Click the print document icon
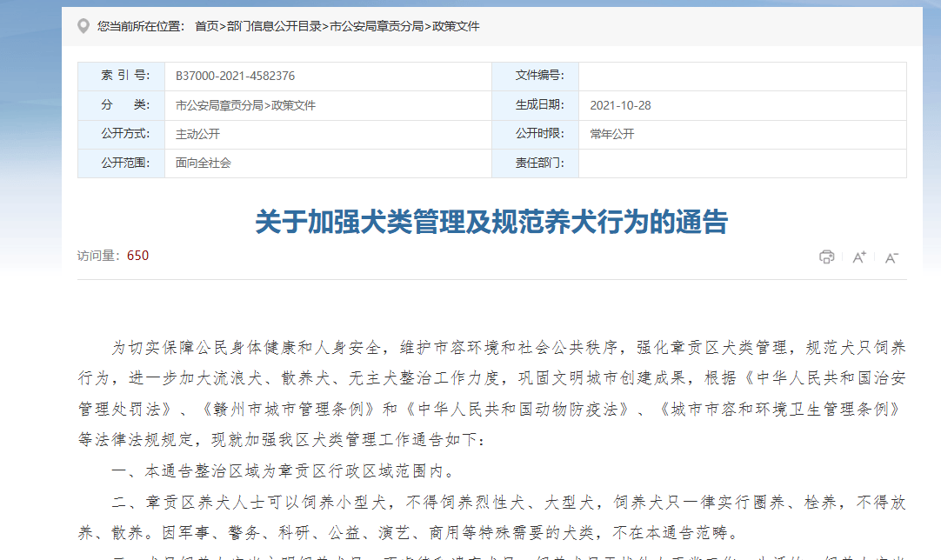Screen dimensions: 941x560 click(827, 257)
